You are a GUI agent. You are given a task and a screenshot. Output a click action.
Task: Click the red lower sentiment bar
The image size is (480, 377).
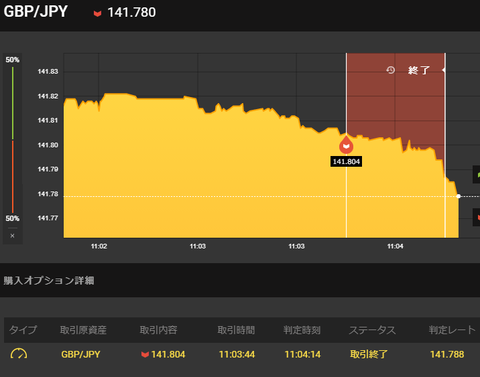(x=13, y=177)
